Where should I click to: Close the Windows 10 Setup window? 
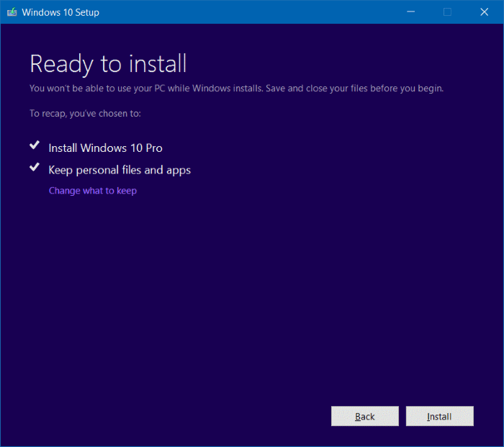tap(484, 12)
